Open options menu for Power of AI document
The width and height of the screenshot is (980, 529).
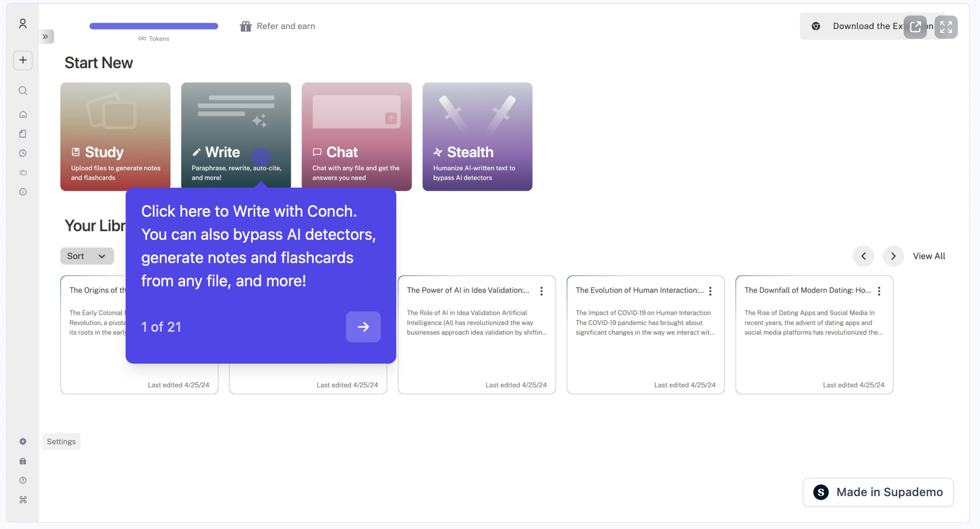541,291
